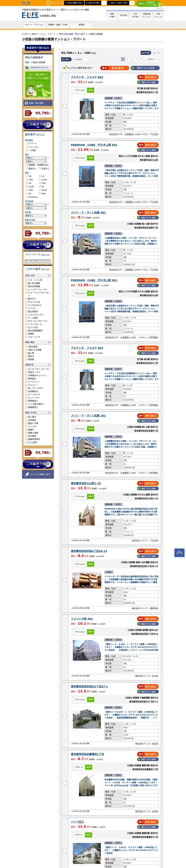Check the 1LDK layout checkbox

point(40,180)
